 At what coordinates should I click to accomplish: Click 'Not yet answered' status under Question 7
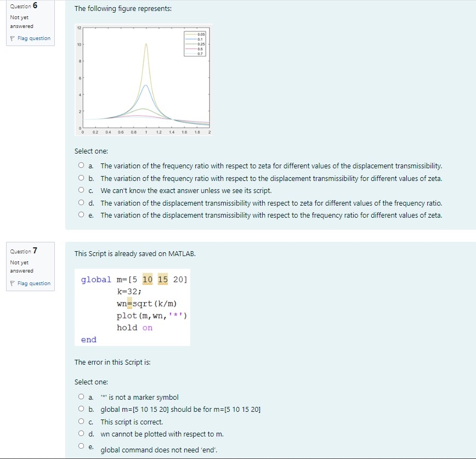pyautogui.click(x=21, y=267)
